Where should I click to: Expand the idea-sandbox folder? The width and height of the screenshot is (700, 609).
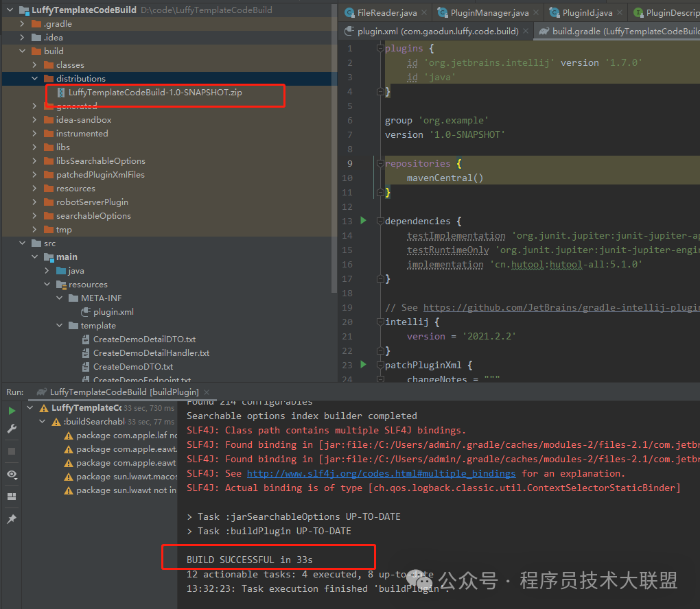tap(35, 119)
